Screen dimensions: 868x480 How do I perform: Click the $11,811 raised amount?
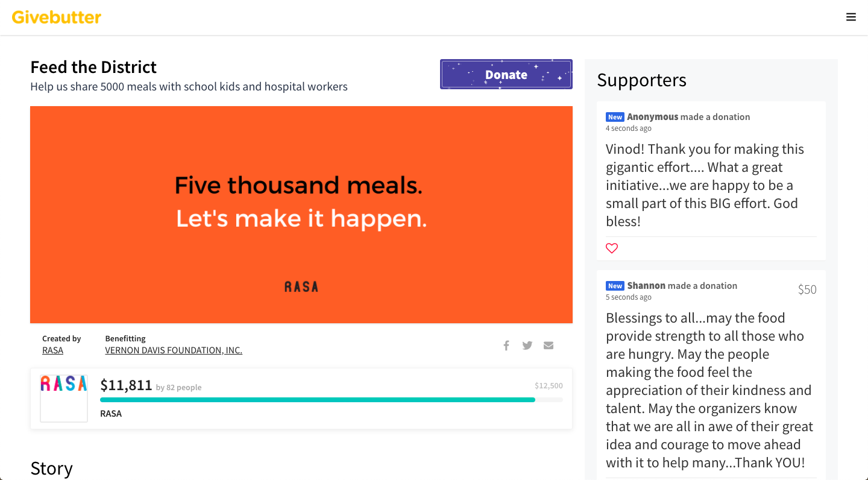[126, 385]
